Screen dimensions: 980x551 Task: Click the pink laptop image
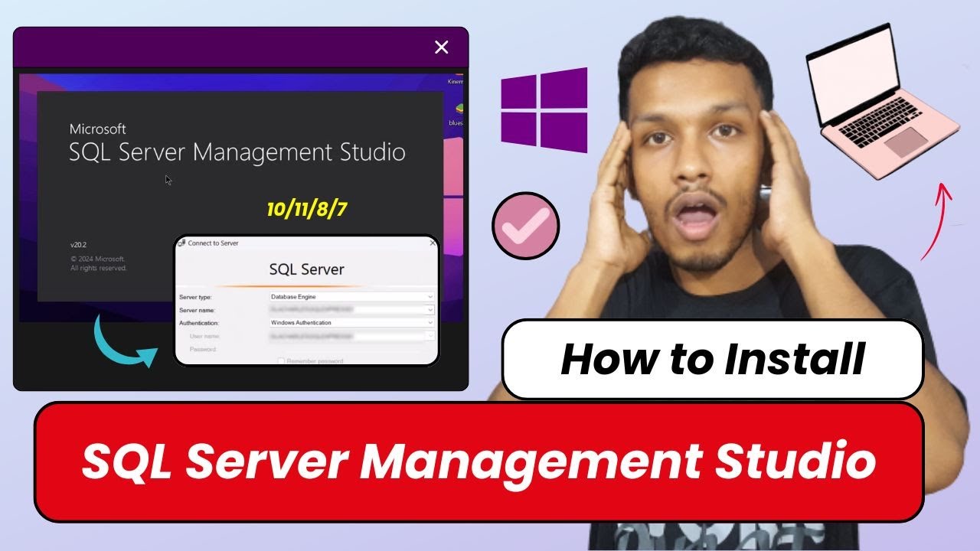(x=883, y=101)
